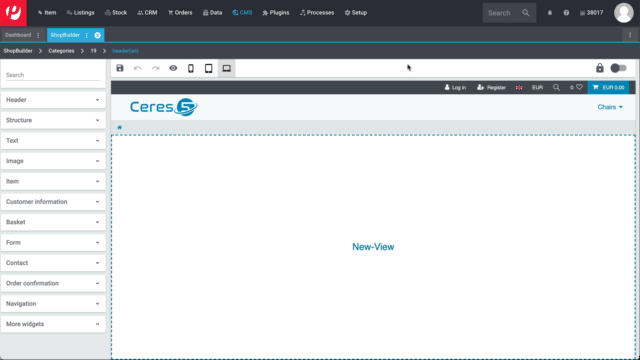This screenshot has height=360, width=640.
Task: Expand the Structure widget group
Action: click(53, 120)
